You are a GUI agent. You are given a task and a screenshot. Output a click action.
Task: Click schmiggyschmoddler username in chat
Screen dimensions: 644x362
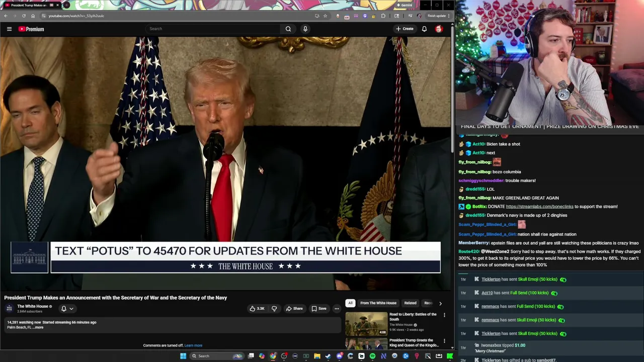[481, 180]
